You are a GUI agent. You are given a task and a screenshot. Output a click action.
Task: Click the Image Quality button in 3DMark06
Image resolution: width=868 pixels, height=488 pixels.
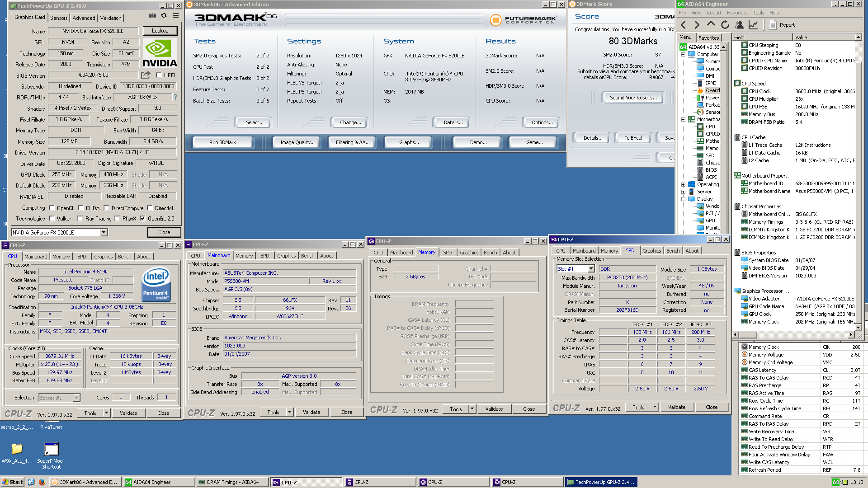297,142
